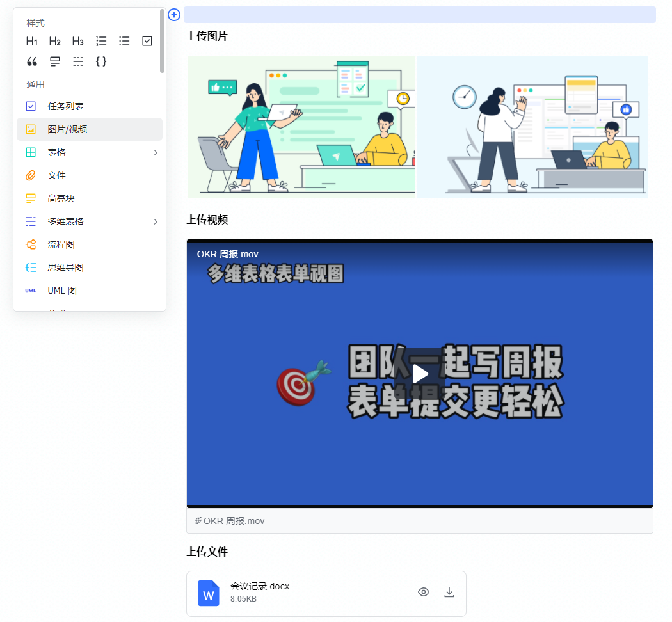This screenshot has width=672, height=622.
Task: Play the OKR 周报.mov video
Action: [x=420, y=374]
